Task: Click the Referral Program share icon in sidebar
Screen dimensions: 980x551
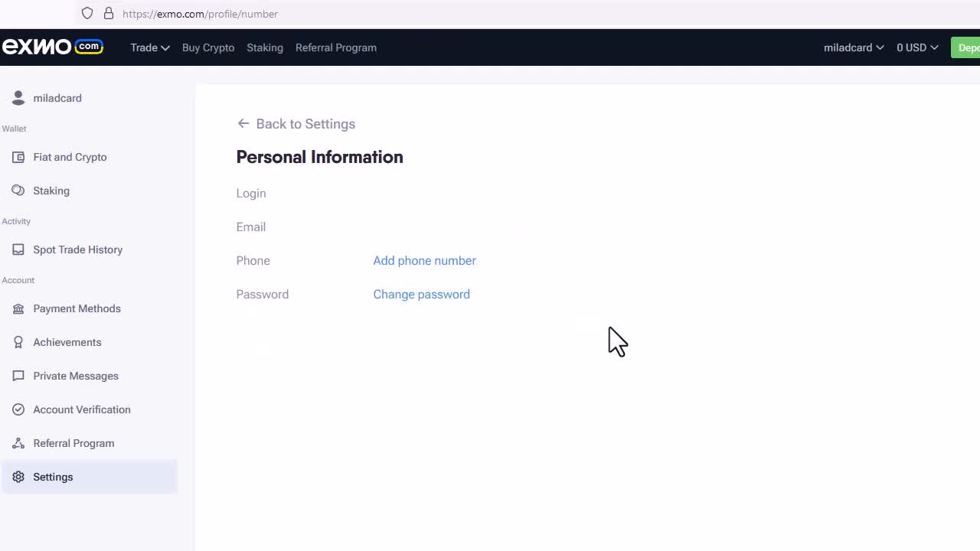Action: (18, 443)
